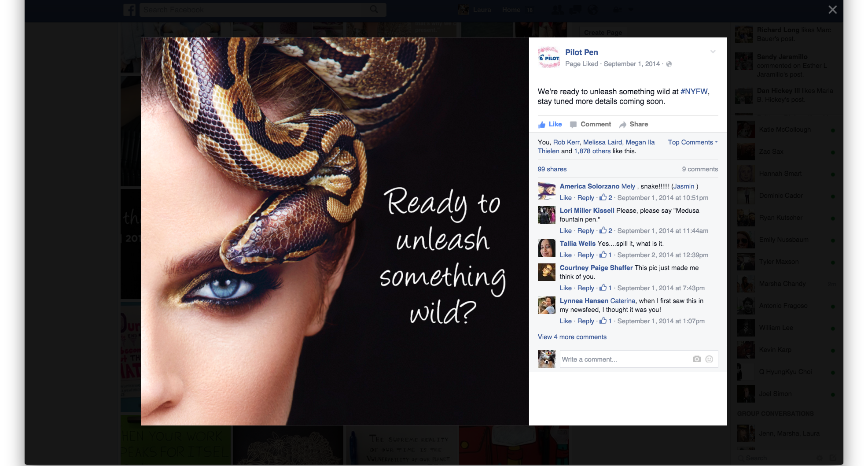Open the messages icon in the header

pyautogui.click(x=575, y=10)
